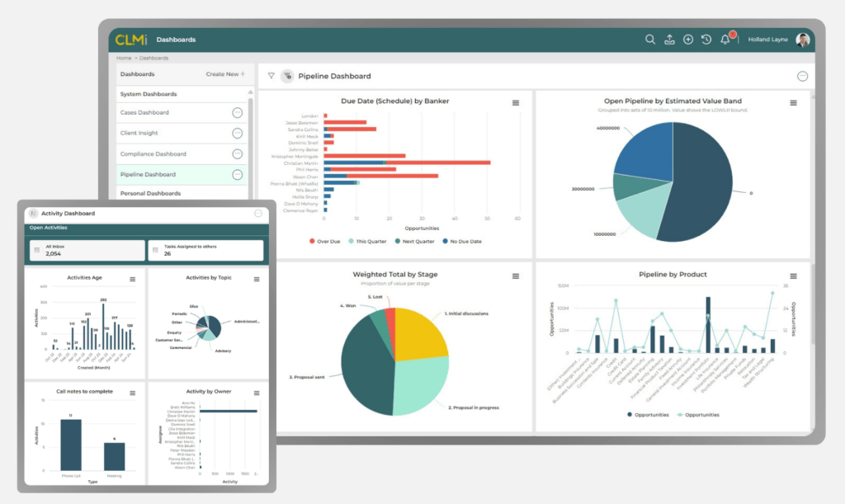Click the upload icon in header
The width and height of the screenshot is (845, 504).
[x=669, y=40]
